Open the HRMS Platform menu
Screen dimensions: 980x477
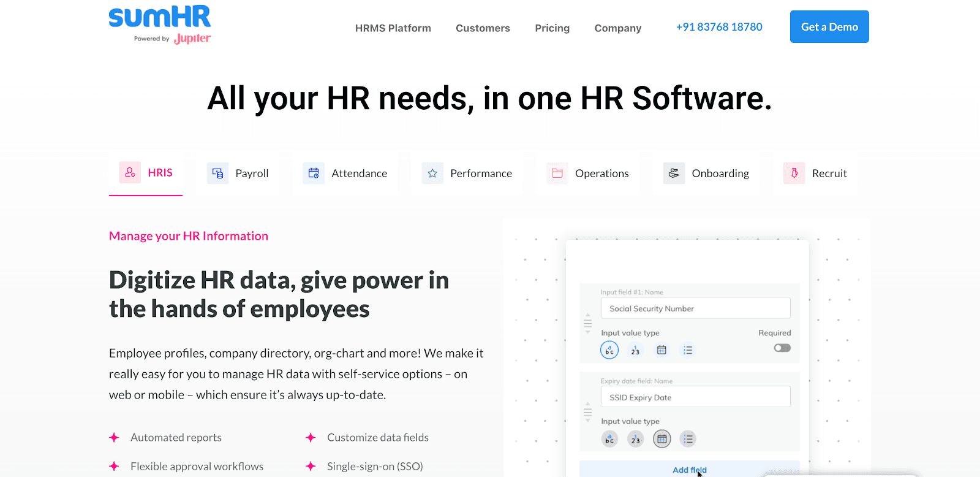393,28
